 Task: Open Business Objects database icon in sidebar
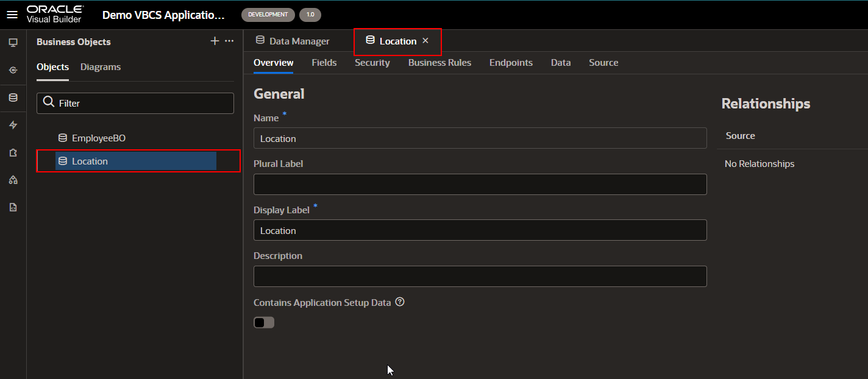click(x=13, y=97)
